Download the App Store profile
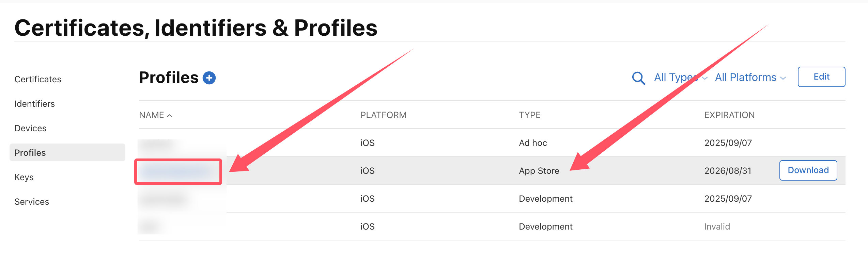 point(808,170)
